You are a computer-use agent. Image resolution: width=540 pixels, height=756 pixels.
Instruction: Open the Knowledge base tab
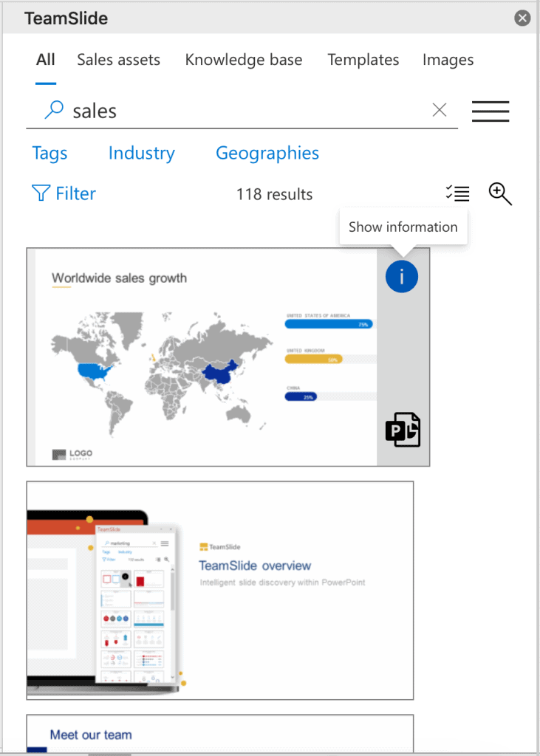244,60
